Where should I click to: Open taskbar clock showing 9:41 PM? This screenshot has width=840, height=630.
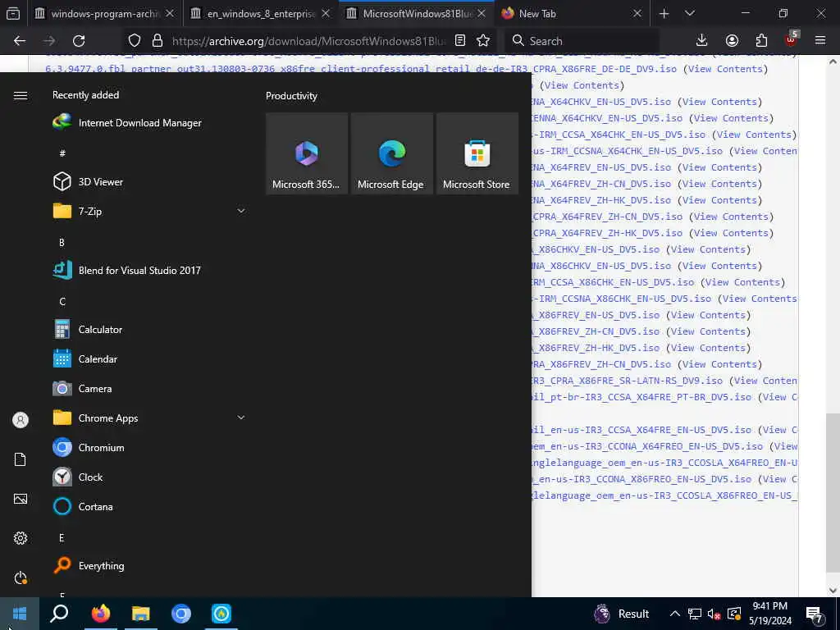tap(769, 614)
